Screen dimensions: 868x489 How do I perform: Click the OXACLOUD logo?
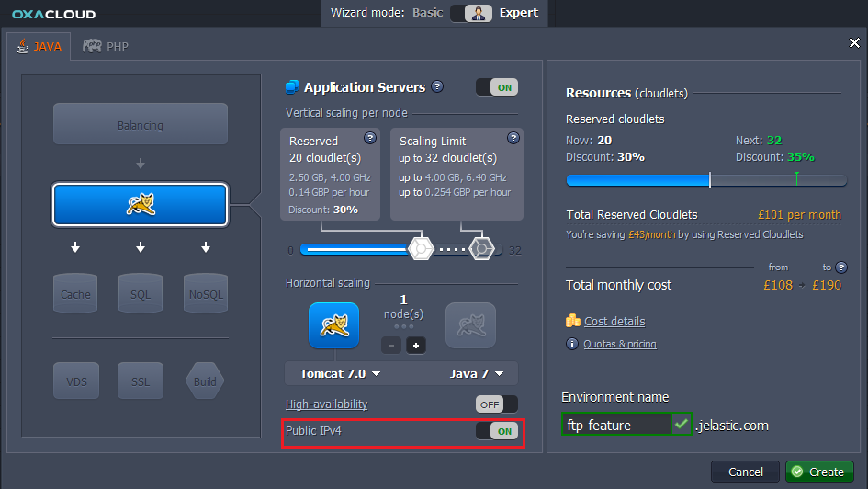tap(53, 14)
